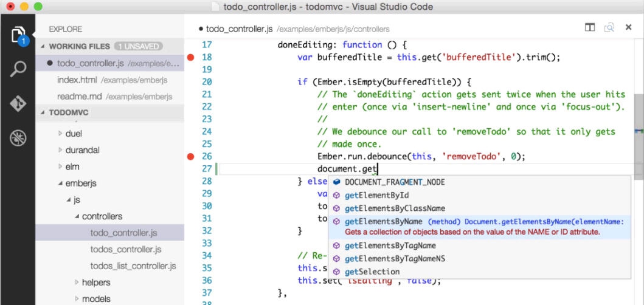Choose getElementById from suggestions
644x305 pixels.
tap(479, 196)
